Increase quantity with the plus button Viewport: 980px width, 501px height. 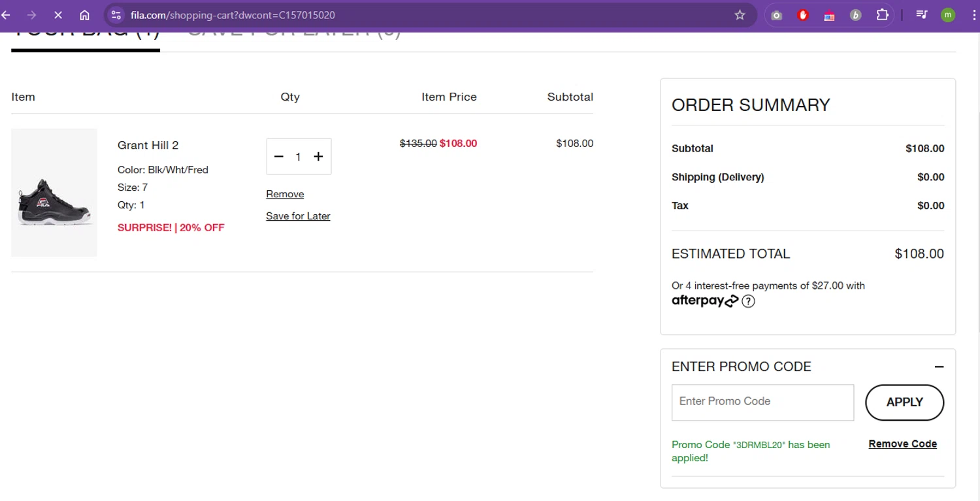point(318,157)
